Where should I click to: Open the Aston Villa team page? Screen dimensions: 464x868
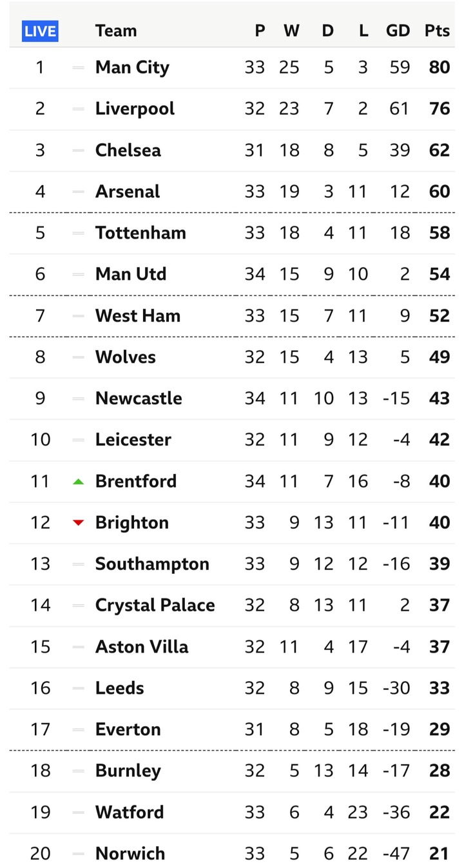coord(142,646)
